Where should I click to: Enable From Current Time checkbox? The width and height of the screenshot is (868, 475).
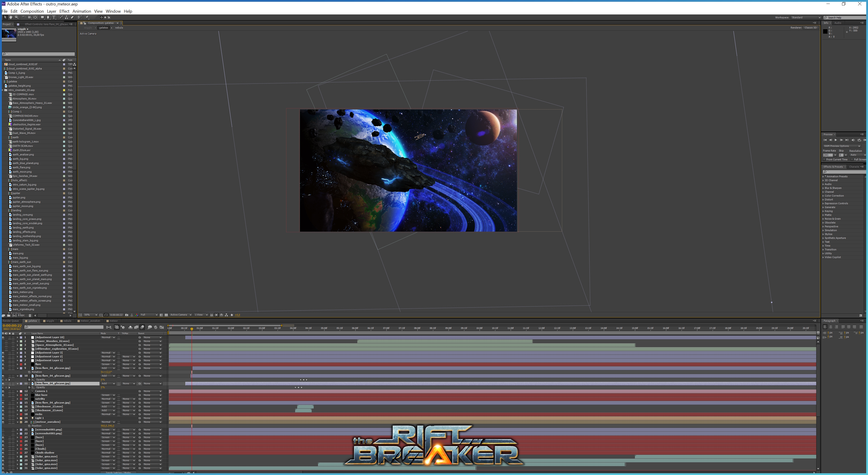pyautogui.click(x=824, y=160)
